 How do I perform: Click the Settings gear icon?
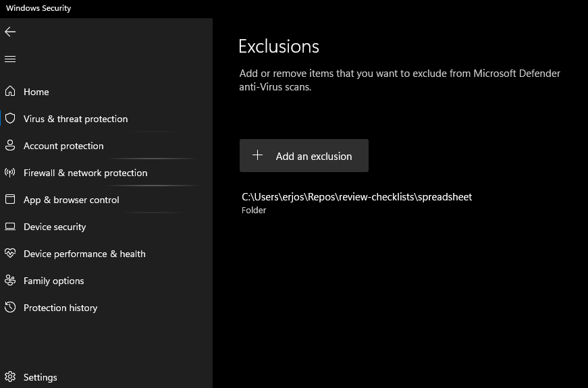click(x=10, y=377)
